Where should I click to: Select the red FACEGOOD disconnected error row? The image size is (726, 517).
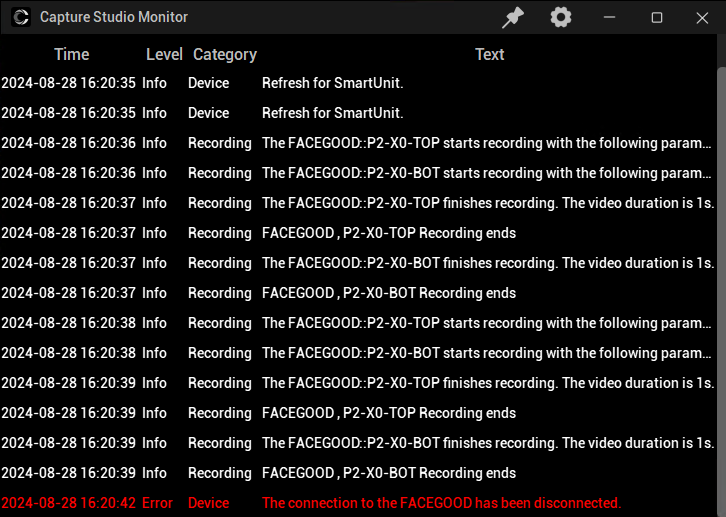(x=358, y=503)
